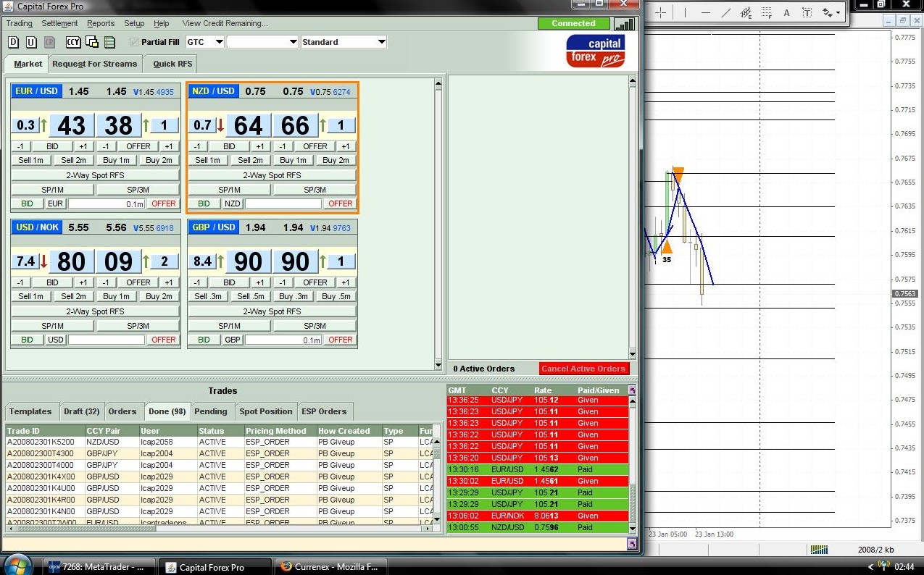Select text label 'T' tool in MetaTrader

coord(807,12)
